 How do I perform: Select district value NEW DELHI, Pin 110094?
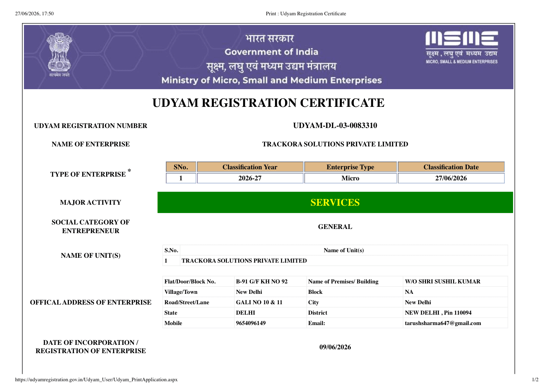[438, 313]
